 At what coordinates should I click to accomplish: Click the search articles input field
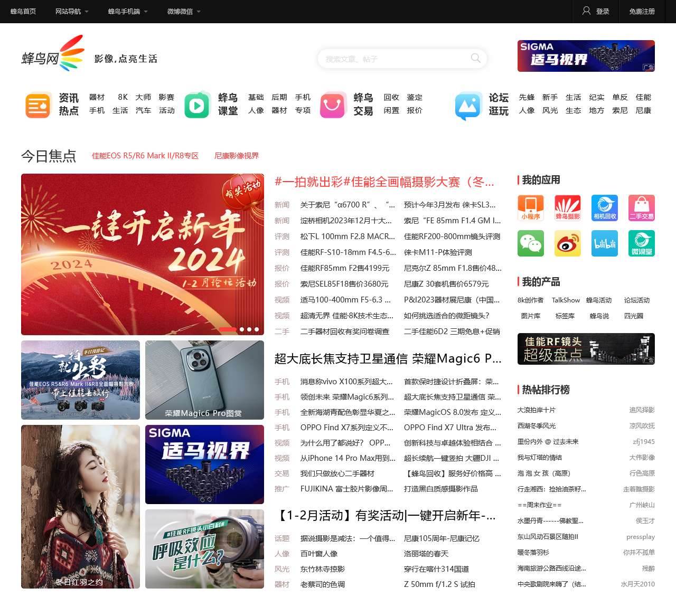tap(393, 59)
